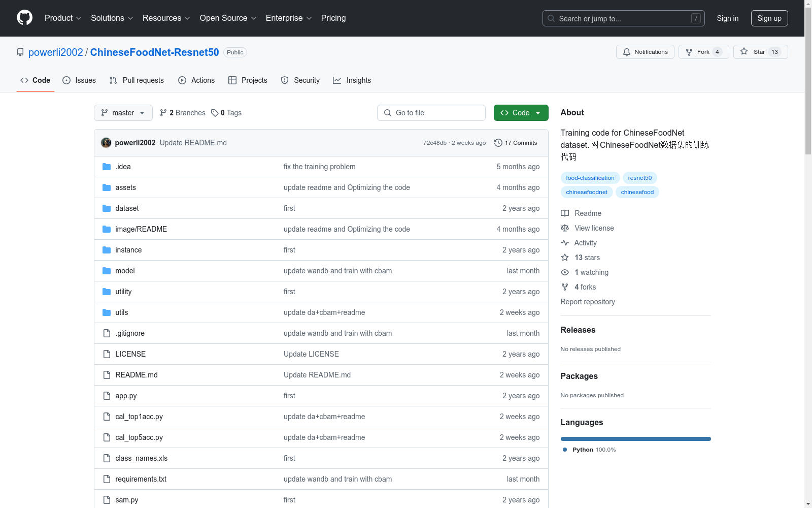812x508 pixels.
Task: Open the Releases heading link
Action: coord(578,330)
